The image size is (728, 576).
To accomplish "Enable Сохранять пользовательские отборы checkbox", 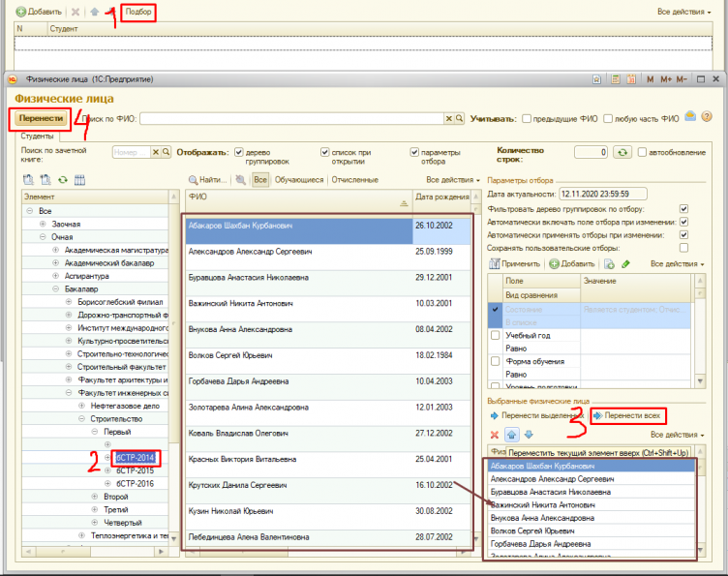I will point(683,248).
